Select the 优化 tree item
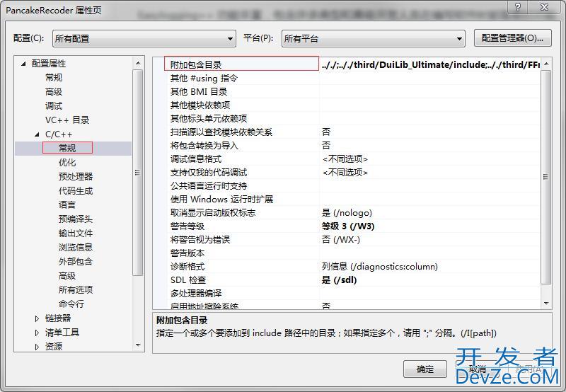Screen dimensions: 566x392 [x=67, y=163]
